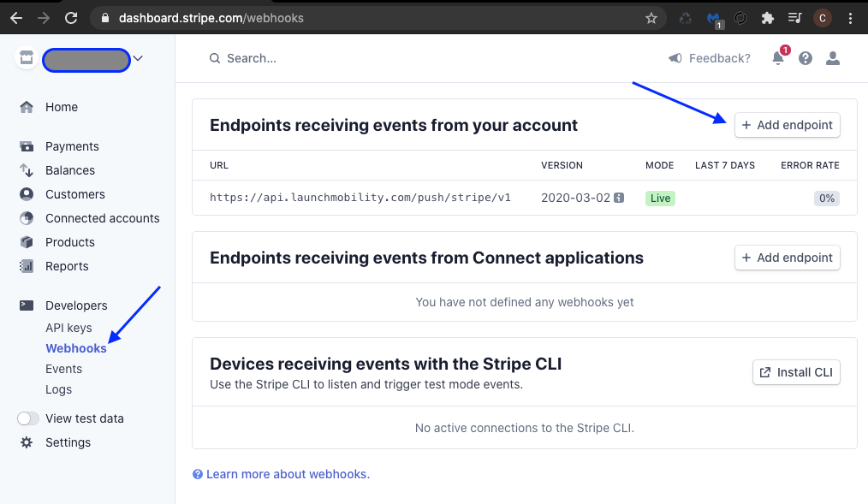Open Customers section
The image size is (868, 504).
point(74,194)
